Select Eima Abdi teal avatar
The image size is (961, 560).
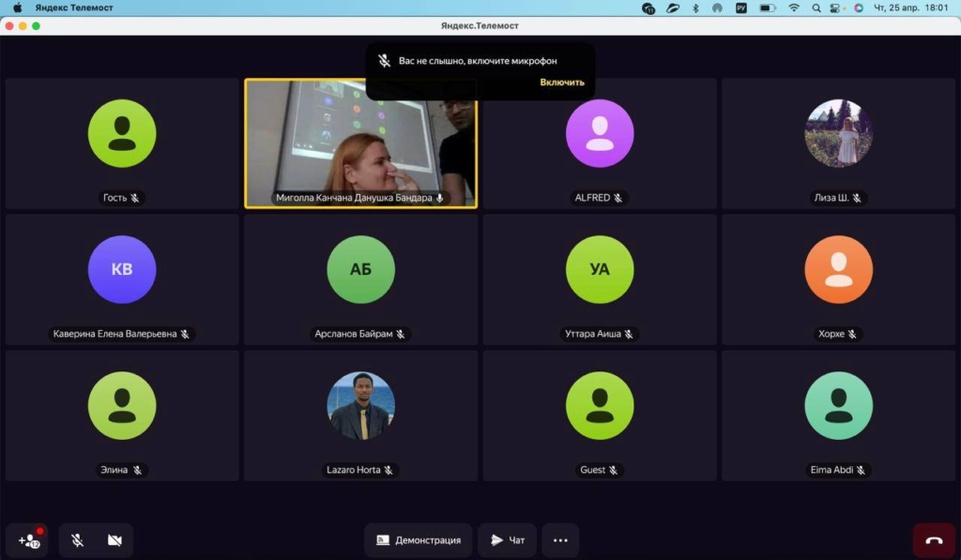pyautogui.click(x=838, y=405)
